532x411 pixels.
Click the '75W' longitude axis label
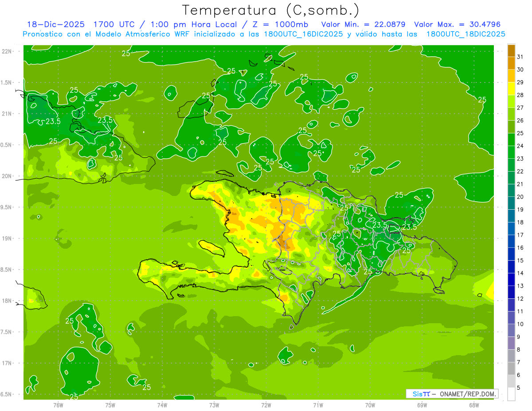110,405
